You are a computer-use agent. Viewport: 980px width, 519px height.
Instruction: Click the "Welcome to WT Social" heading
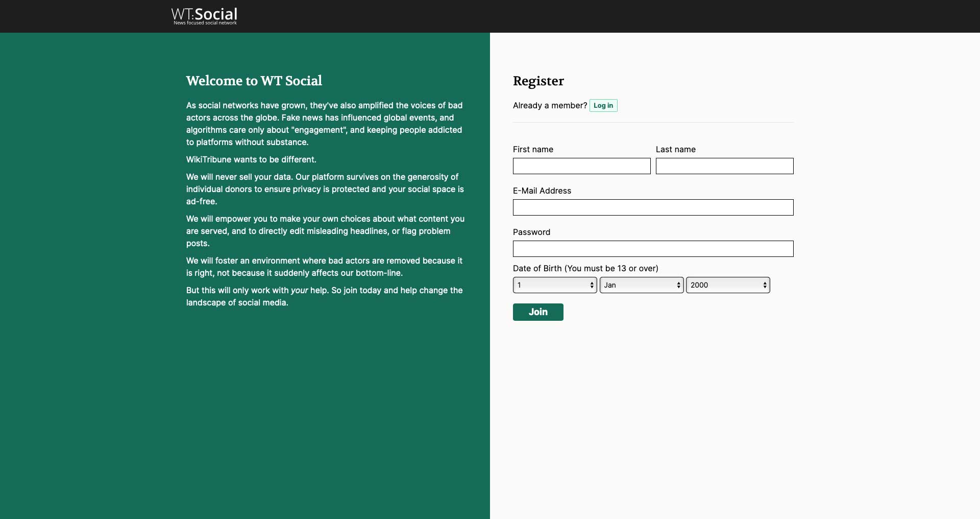254,81
